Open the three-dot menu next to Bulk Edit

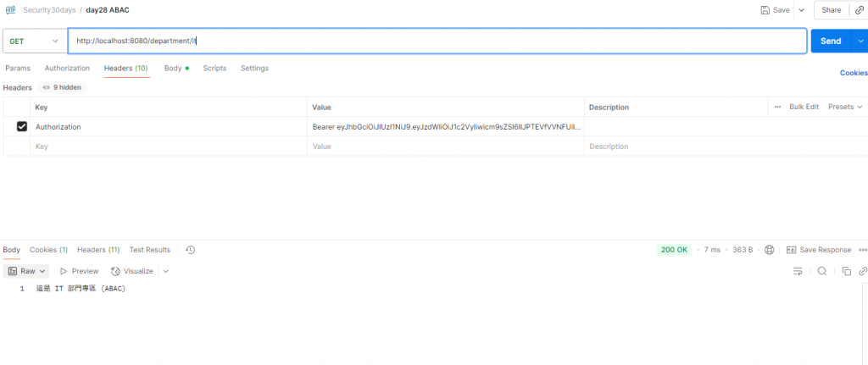coord(778,107)
